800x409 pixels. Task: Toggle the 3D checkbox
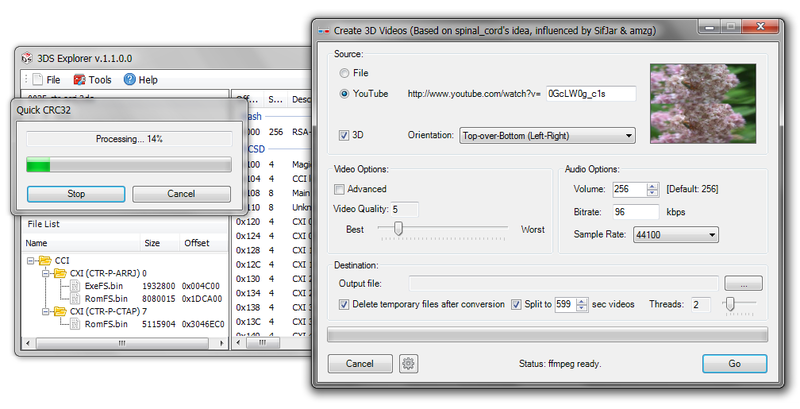pos(346,135)
